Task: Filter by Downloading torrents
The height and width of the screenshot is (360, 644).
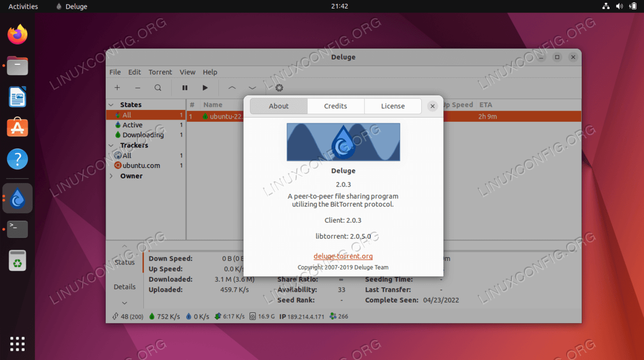Action: click(145, 135)
